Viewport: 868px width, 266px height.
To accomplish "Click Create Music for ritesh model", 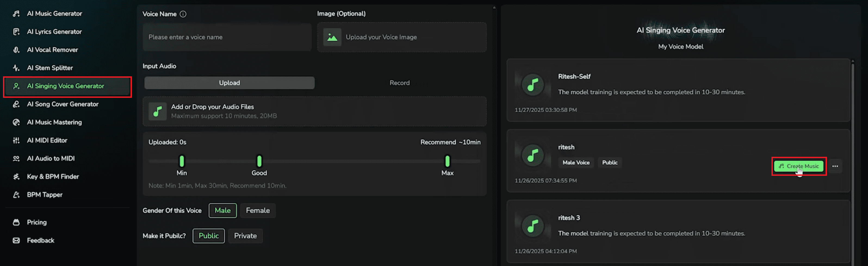I will click(x=799, y=166).
